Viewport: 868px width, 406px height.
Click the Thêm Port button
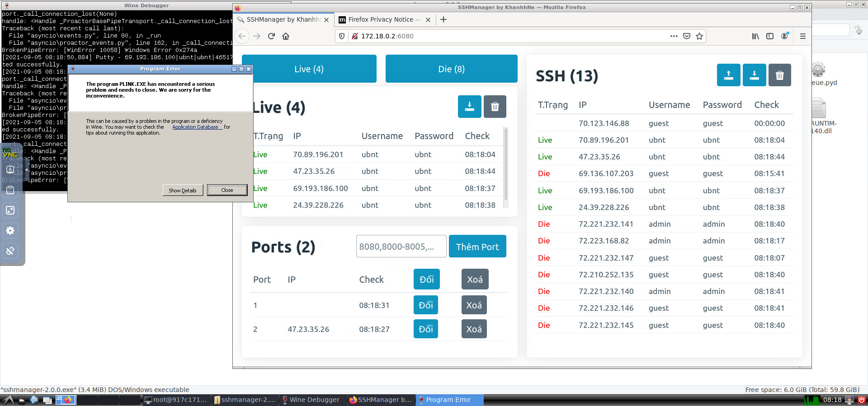[x=477, y=247]
